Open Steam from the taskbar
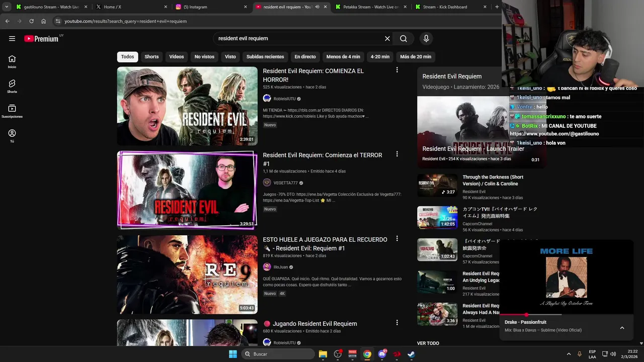 click(x=411, y=354)
